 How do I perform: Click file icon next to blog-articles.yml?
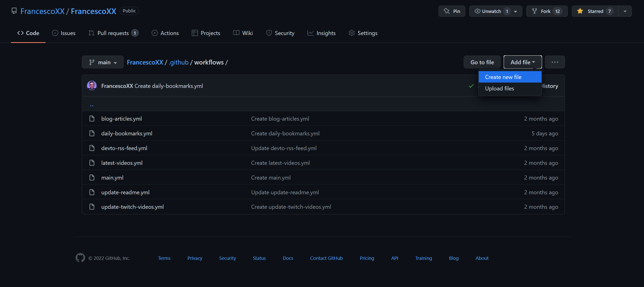[x=92, y=119]
